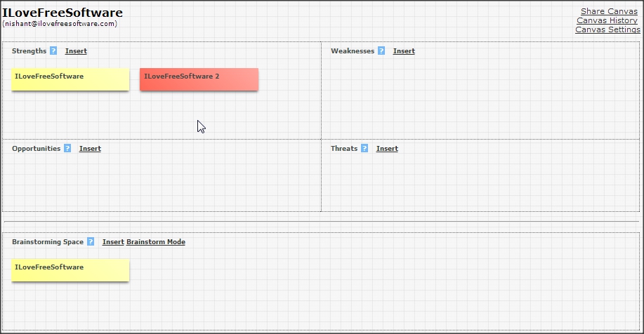Open the Canvas History link
This screenshot has width=644, height=334.
pyautogui.click(x=607, y=20)
